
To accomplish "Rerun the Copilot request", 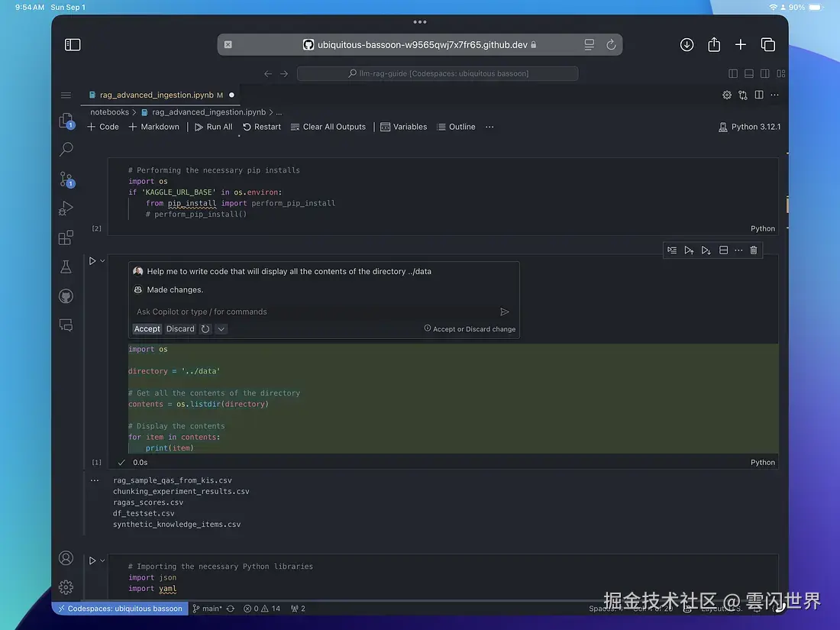I will (205, 329).
